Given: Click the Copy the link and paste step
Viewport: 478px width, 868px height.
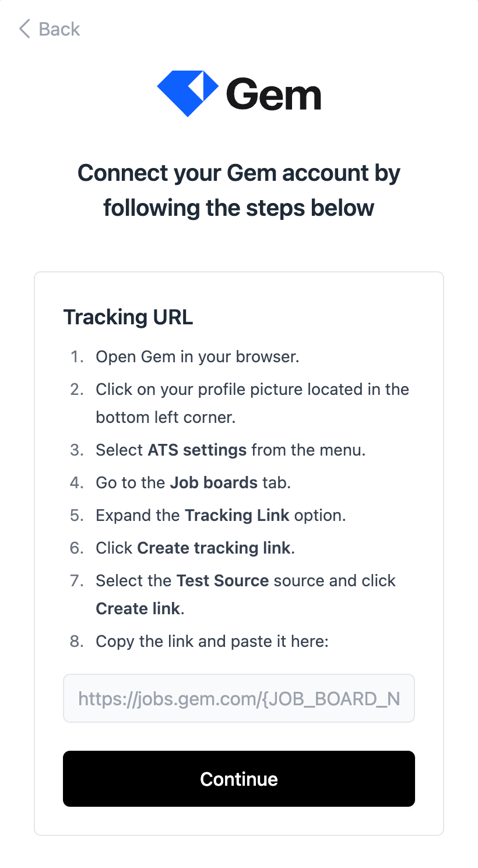Looking at the screenshot, I should (212, 642).
